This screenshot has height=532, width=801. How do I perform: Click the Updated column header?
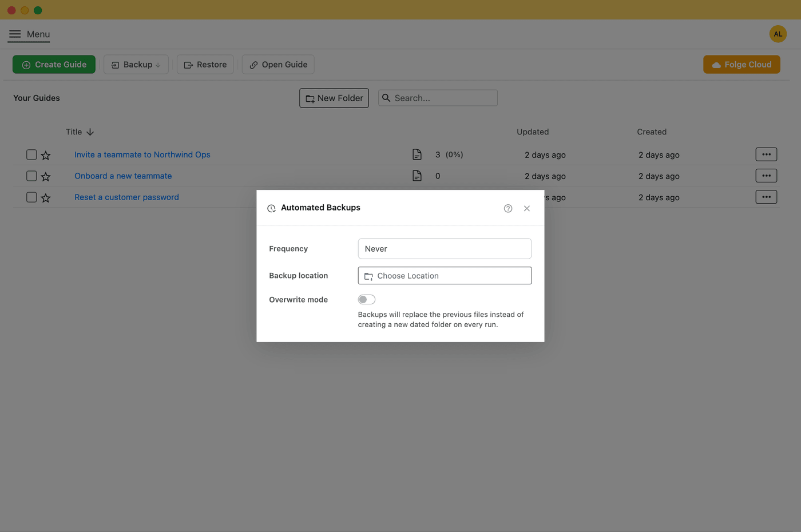click(533, 132)
